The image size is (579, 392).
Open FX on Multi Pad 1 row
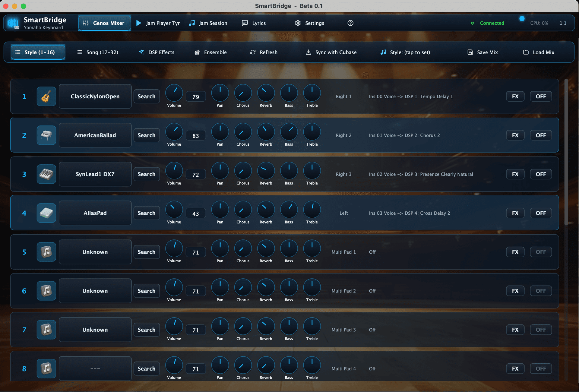coord(515,252)
